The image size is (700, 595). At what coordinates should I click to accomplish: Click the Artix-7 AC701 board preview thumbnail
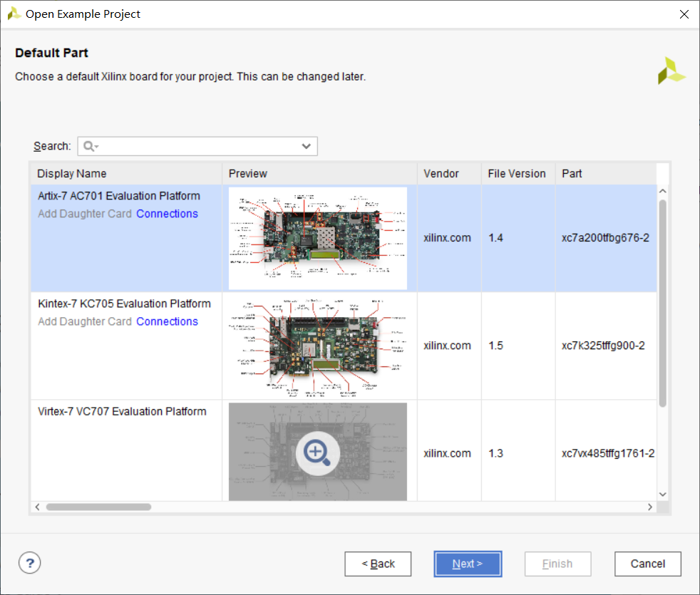pyautogui.click(x=318, y=238)
